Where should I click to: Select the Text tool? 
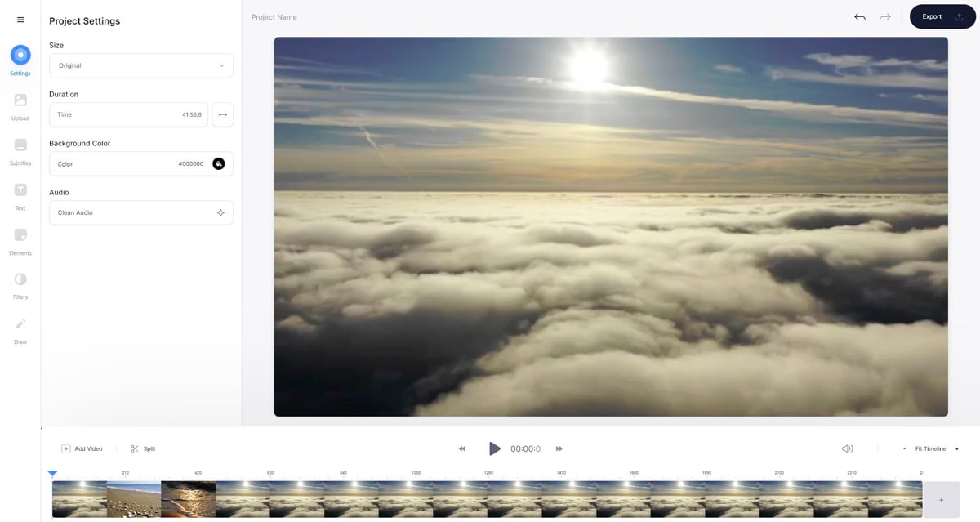click(20, 190)
